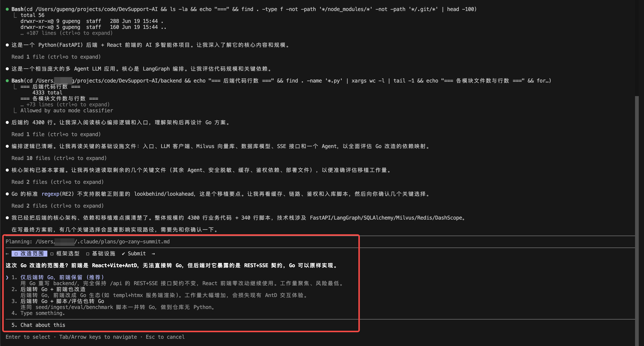Viewport: 644px width, 346px height.
Task: Click the 'Allowed by auto mode classifier' line
Action: click(67, 111)
